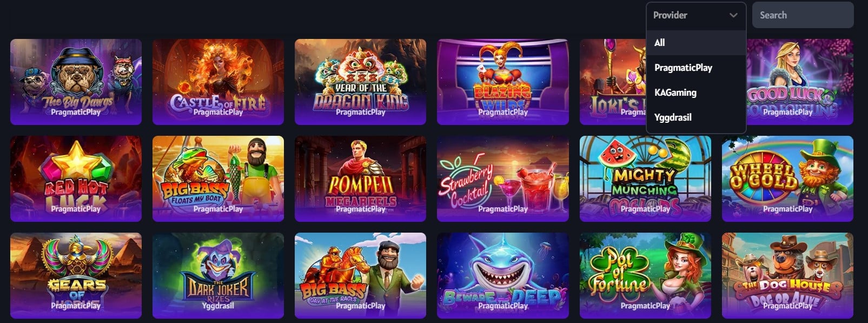Open Red Hot Luck game tile
This screenshot has height=323, width=868.
76,179
